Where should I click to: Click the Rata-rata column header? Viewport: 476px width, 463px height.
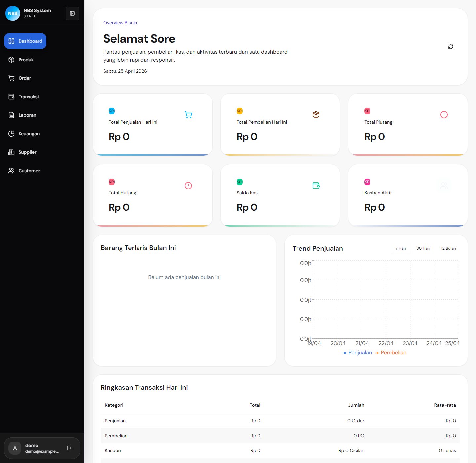(x=445, y=405)
